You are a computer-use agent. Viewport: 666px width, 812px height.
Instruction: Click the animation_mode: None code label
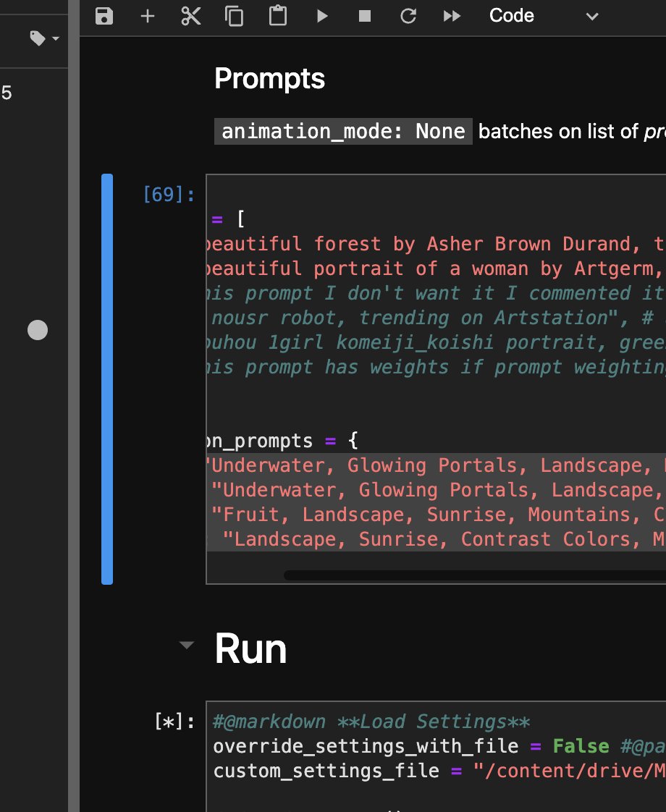point(343,132)
